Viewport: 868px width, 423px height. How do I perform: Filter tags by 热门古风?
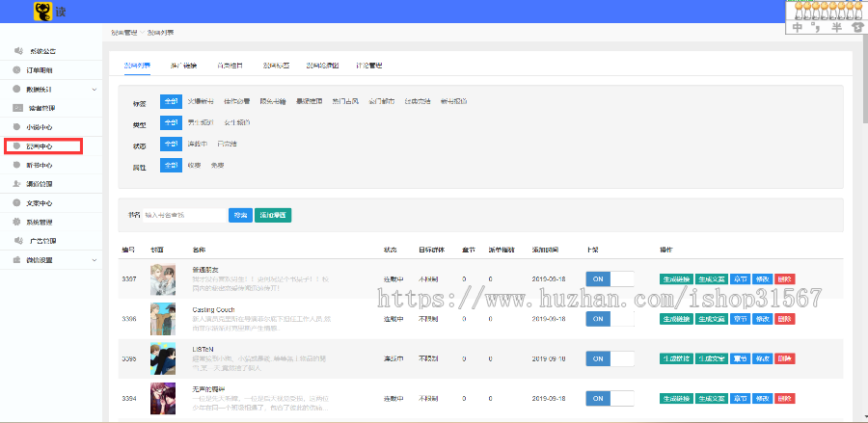click(x=345, y=102)
